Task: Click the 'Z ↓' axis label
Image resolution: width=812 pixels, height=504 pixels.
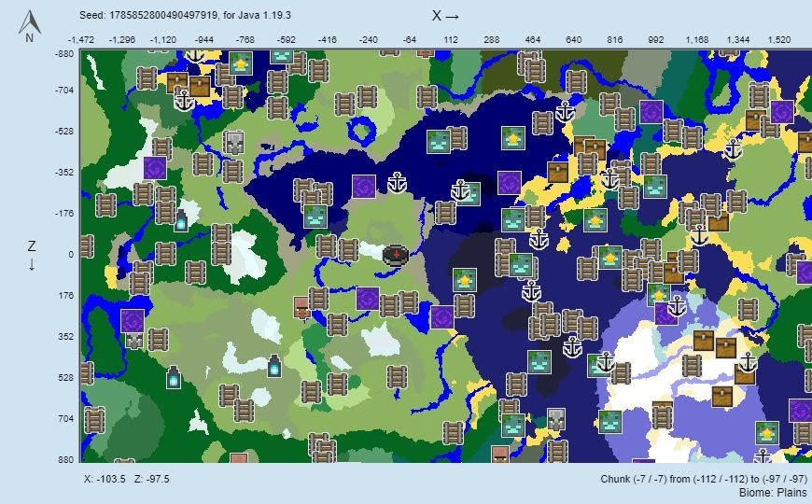Action: coord(32,256)
